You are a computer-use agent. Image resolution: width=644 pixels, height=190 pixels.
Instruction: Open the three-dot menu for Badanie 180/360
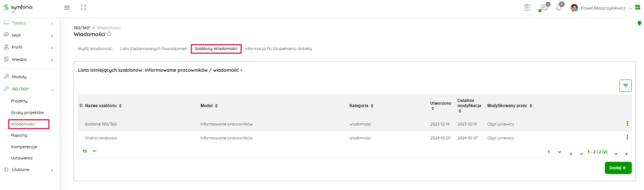(x=627, y=124)
